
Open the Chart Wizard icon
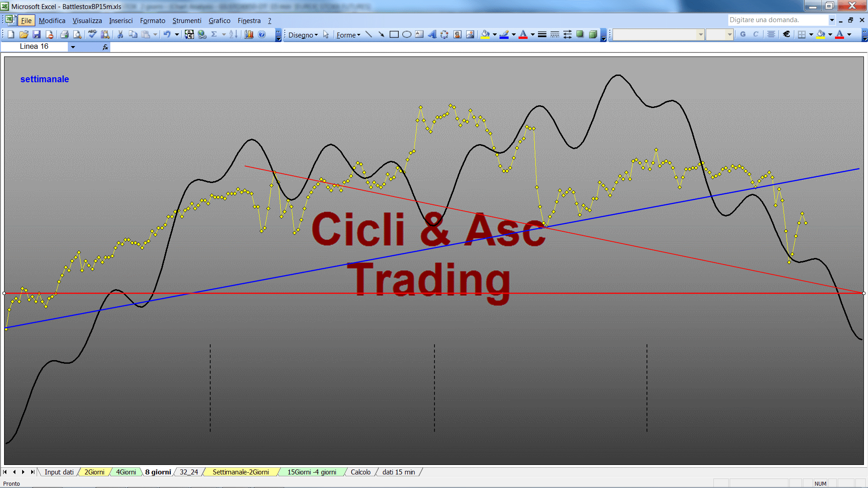249,34
